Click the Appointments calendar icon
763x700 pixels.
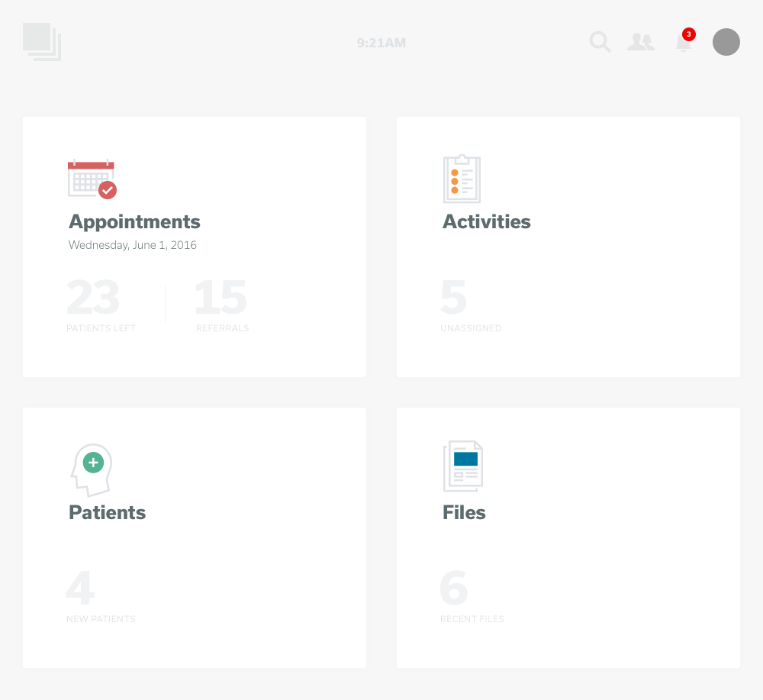[92, 179]
